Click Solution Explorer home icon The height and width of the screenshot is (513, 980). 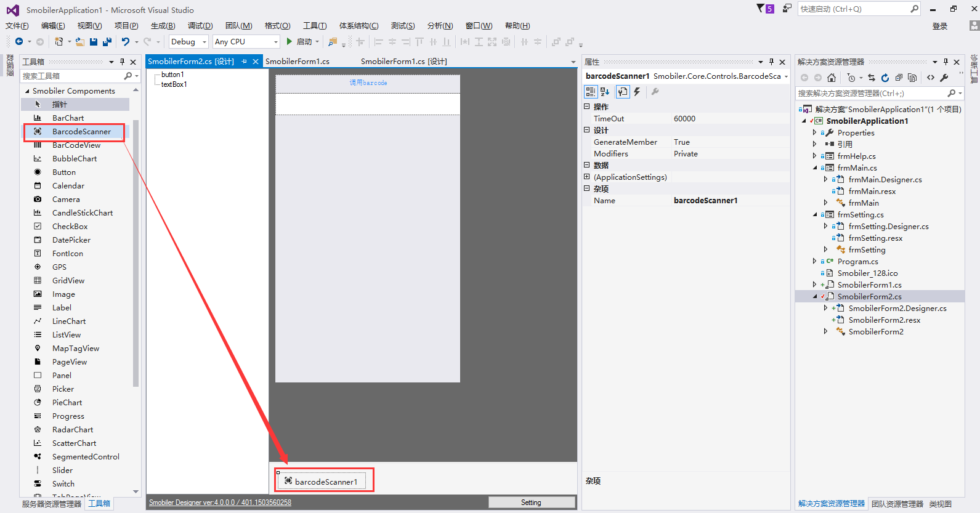tap(832, 78)
